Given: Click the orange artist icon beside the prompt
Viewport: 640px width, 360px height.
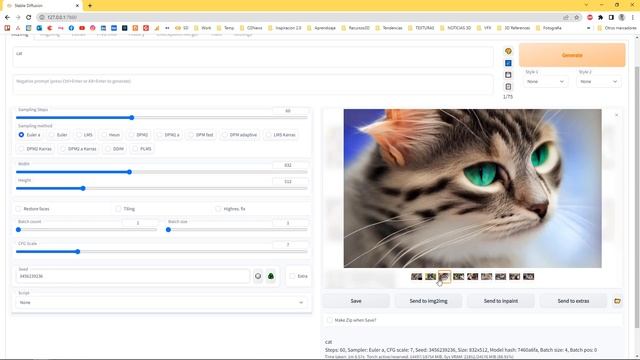Looking at the screenshot, I should tap(508, 51).
